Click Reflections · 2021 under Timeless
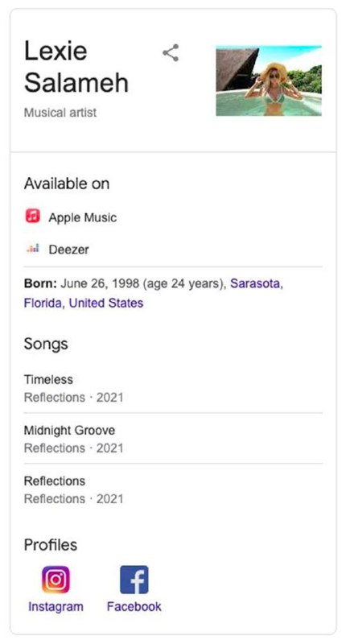The height and width of the screenshot is (644, 346). coord(73,398)
